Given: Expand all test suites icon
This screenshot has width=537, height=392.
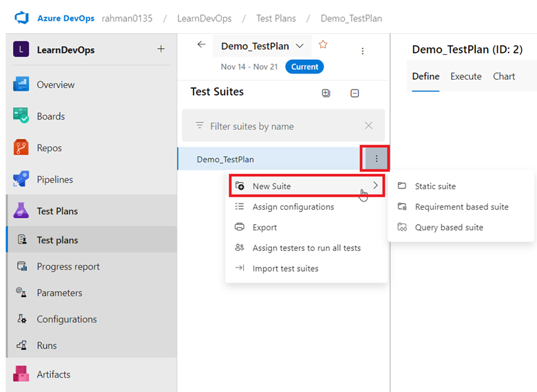Looking at the screenshot, I should coord(326,93).
